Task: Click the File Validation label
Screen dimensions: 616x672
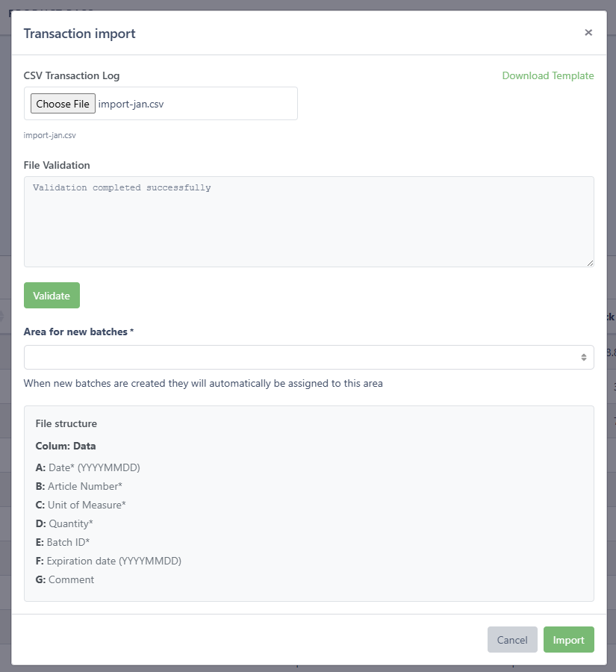Action: tap(57, 165)
